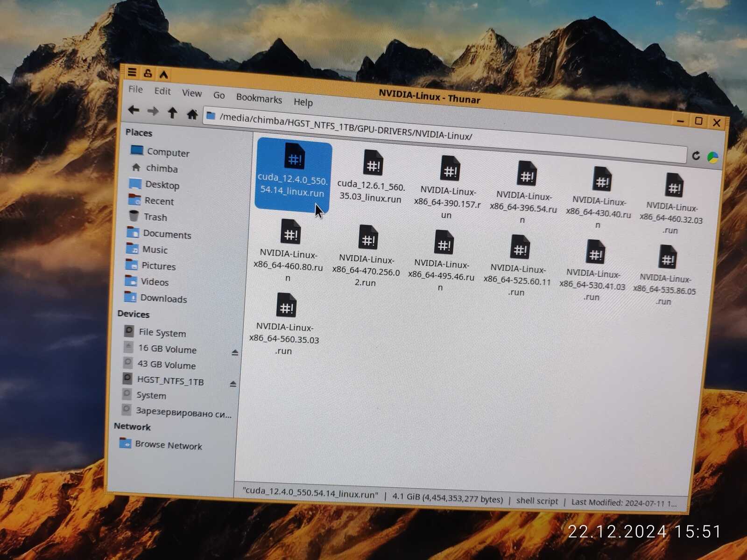Click the lock icon in the titlebar
Image resolution: width=747 pixels, height=560 pixels.
148,73
